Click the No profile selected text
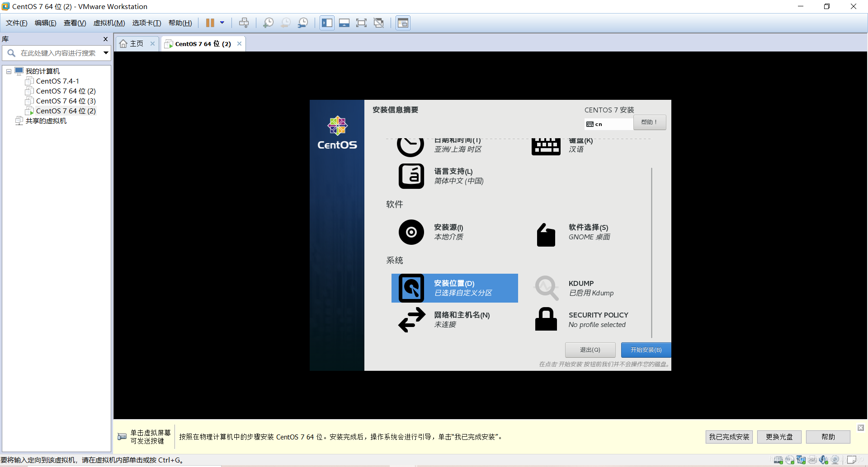The width and height of the screenshot is (868, 467). coord(597,325)
